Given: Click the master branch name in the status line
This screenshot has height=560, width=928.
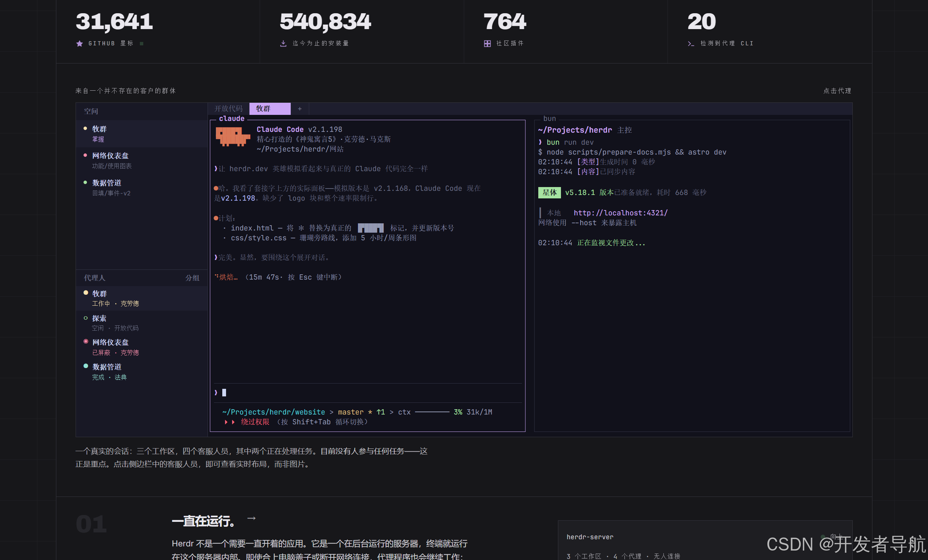Looking at the screenshot, I should coord(350,412).
